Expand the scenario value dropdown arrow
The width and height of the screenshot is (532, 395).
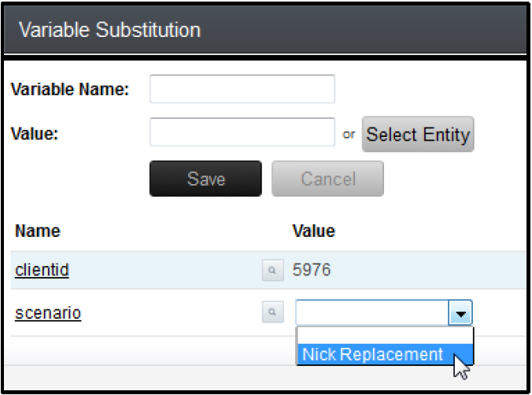(460, 314)
